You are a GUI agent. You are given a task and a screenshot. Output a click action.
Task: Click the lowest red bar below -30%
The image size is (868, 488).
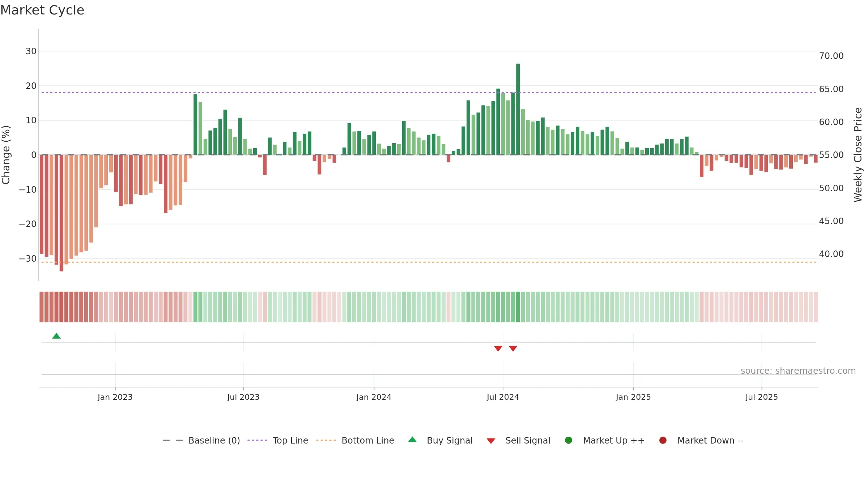pyautogui.click(x=61, y=213)
